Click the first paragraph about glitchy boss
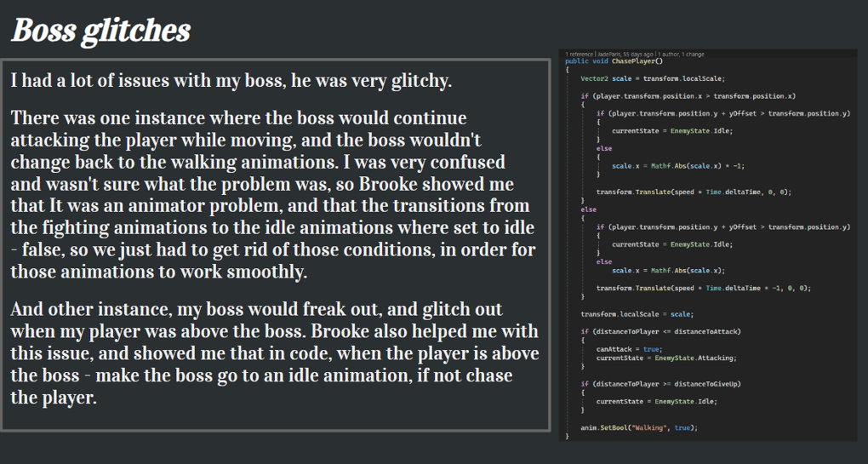Image resolution: width=868 pixels, height=464 pixels. (231, 81)
